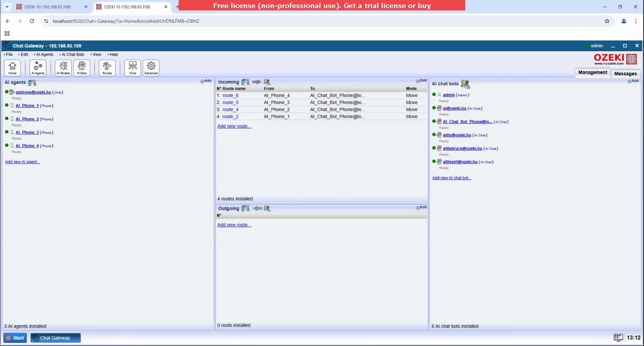This screenshot has height=346, width=644.
Task: Click the admin user label in title bar
Action: pos(597,45)
